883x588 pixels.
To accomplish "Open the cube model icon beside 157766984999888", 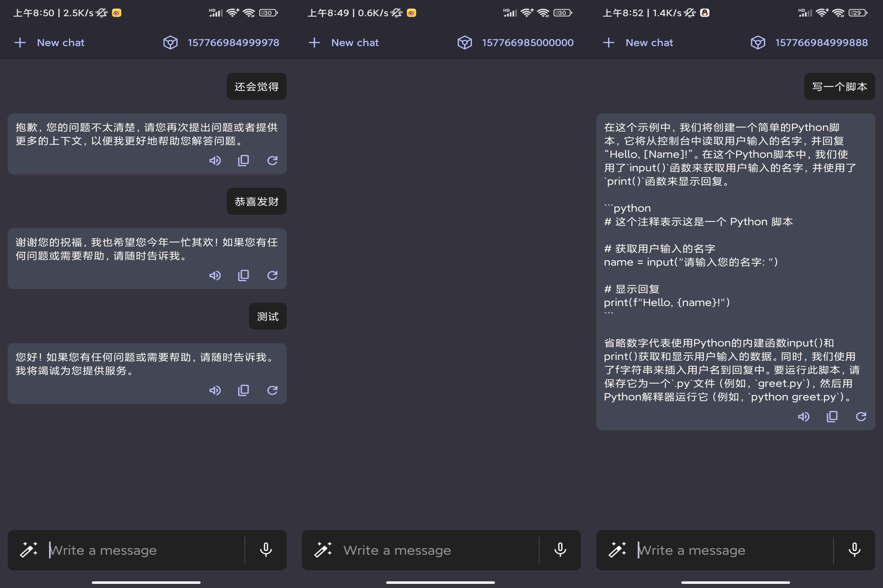I will click(758, 43).
